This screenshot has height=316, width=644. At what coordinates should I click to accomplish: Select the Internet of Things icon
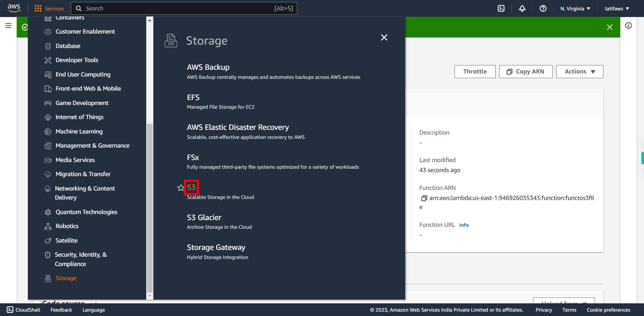[48, 117]
